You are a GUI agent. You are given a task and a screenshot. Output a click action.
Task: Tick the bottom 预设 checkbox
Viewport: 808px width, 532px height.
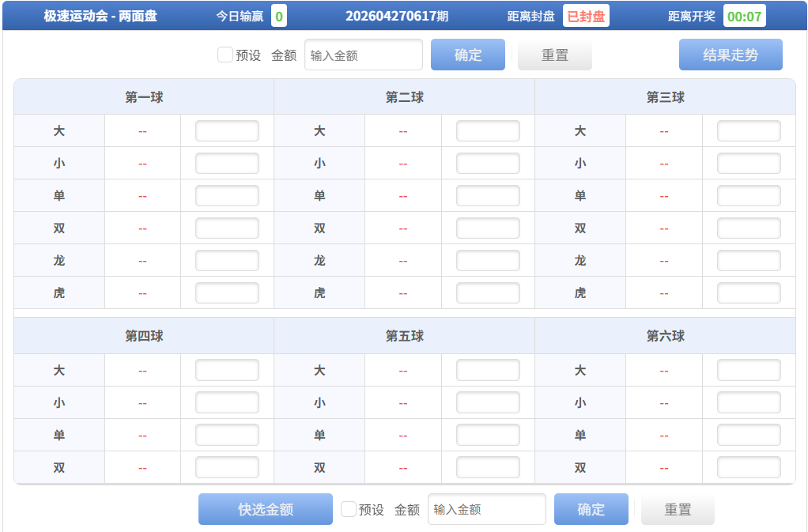[x=349, y=510]
